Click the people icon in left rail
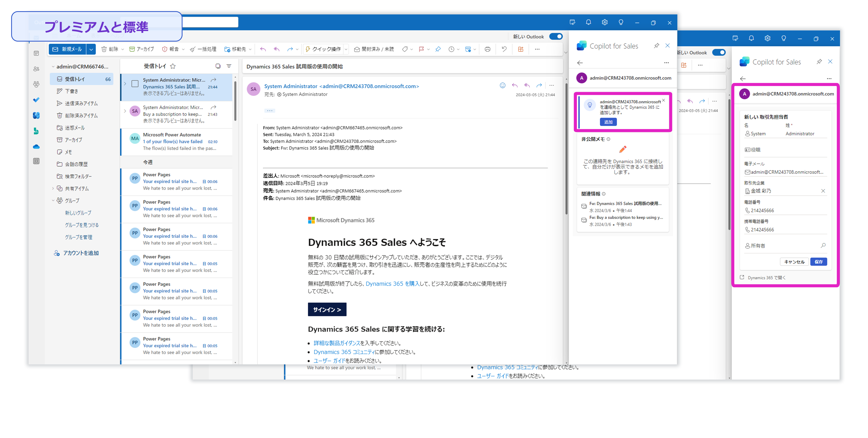Image resolution: width=868 pixels, height=438 pixels. (36, 69)
